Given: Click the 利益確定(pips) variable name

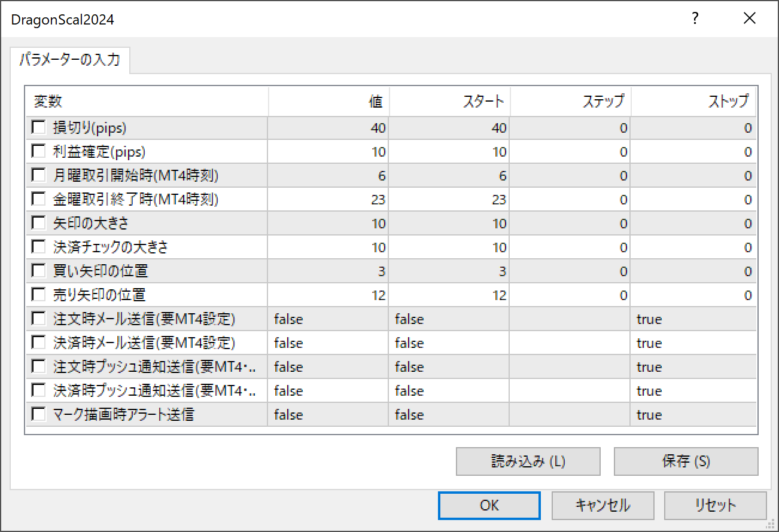Looking at the screenshot, I should (x=99, y=151).
